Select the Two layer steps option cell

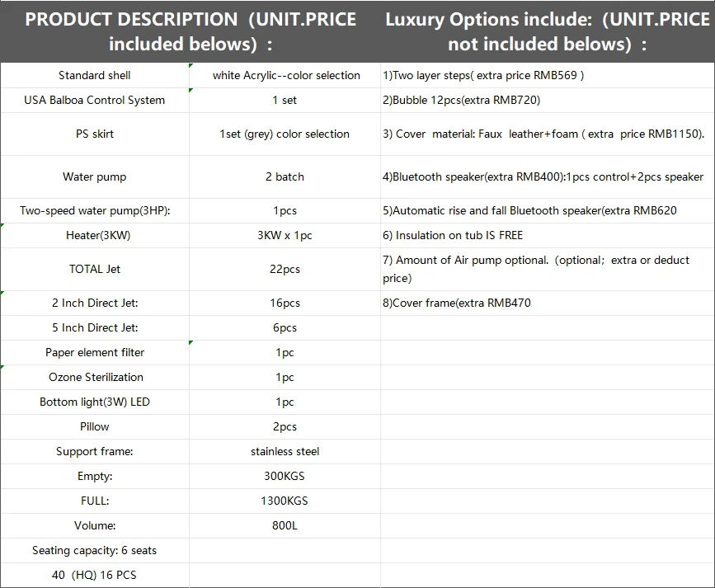(548, 75)
